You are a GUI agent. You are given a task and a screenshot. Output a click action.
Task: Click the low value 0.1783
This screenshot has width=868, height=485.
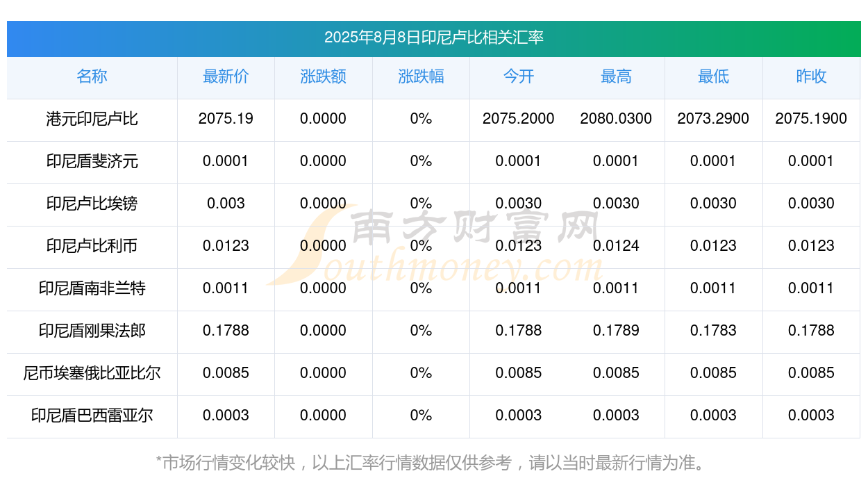[x=714, y=331]
